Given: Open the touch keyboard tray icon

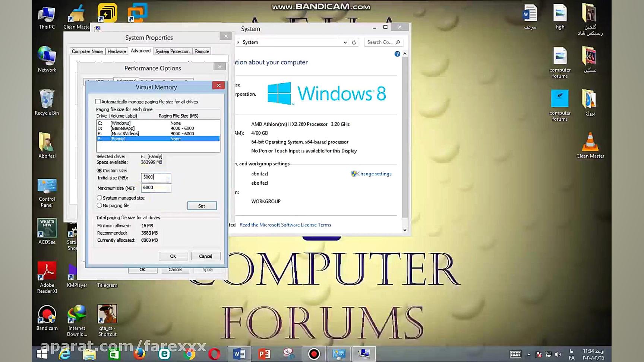Looking at the screenshot, I should click(515, 354).
